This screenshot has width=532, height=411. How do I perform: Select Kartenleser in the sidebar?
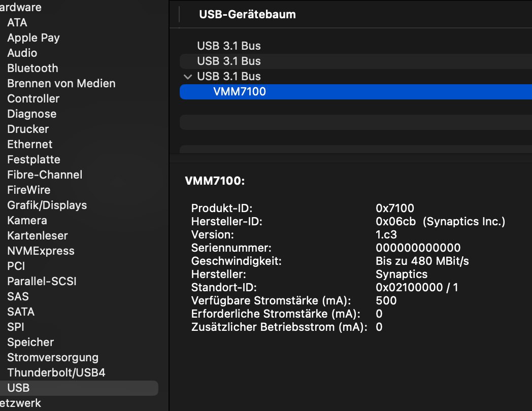(x=38, y=235)
